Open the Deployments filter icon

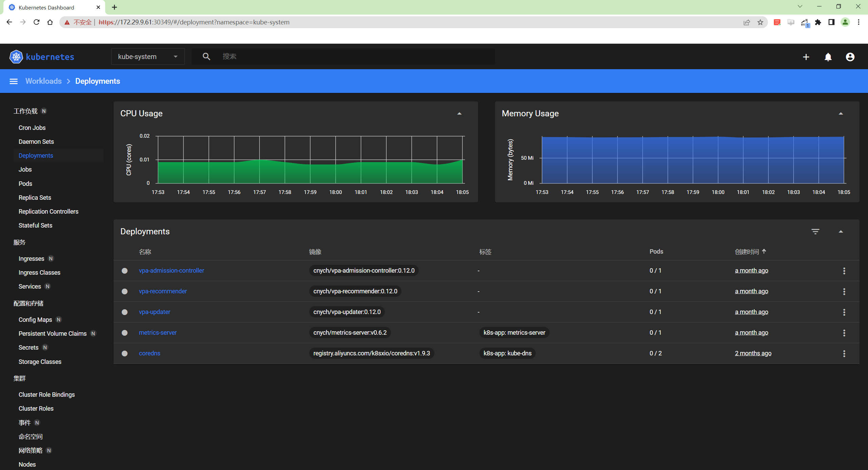click(x=815, y=232)
